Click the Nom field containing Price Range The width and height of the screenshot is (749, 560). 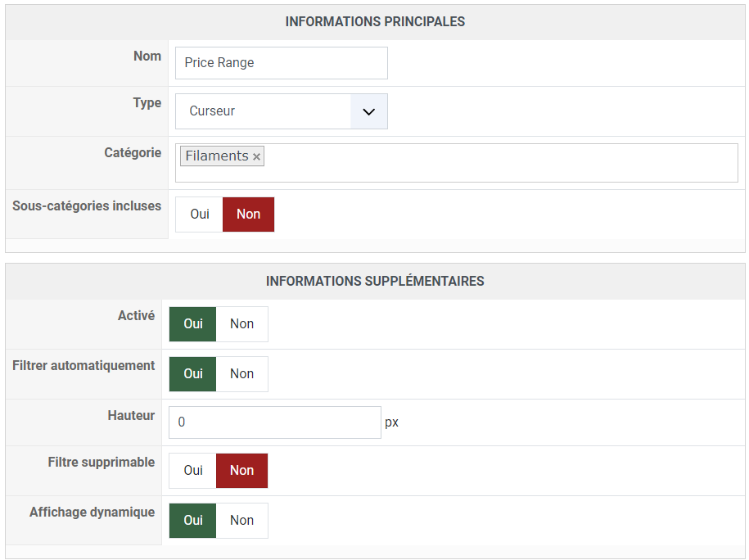[x=281, y=63]
